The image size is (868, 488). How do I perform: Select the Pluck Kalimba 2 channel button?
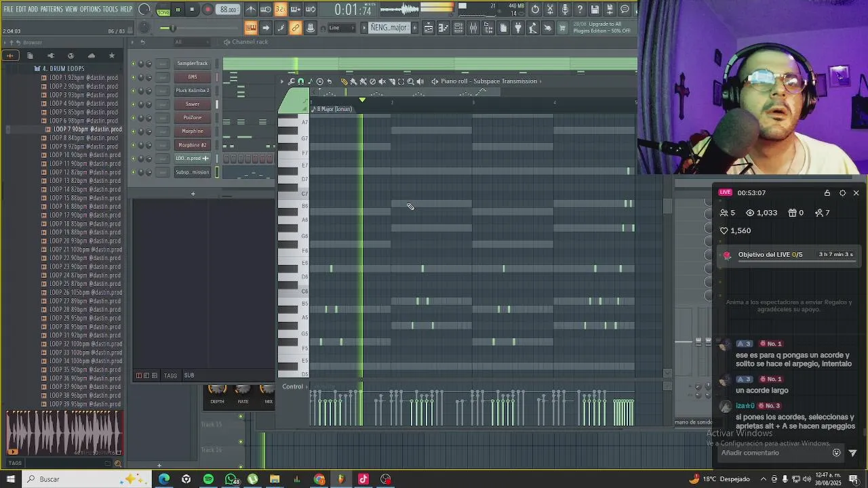point(193,91)
